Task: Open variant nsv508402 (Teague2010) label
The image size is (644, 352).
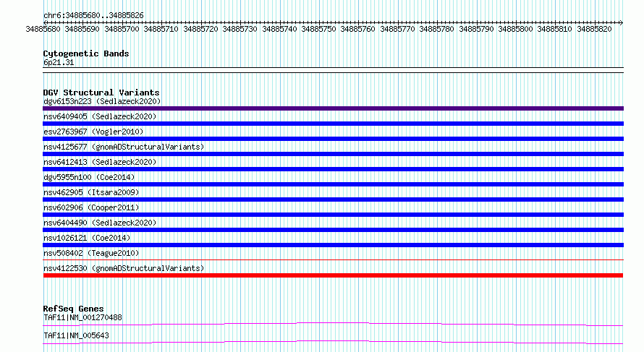Action: pyautogui.click(x=91, y=253)
